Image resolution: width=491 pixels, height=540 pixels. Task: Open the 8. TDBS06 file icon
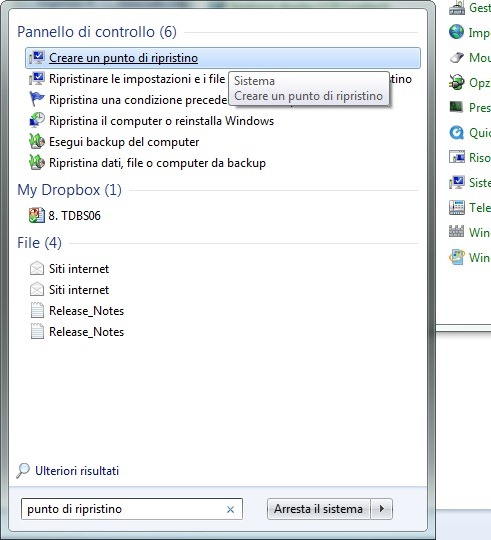click(x=36, y=216)
